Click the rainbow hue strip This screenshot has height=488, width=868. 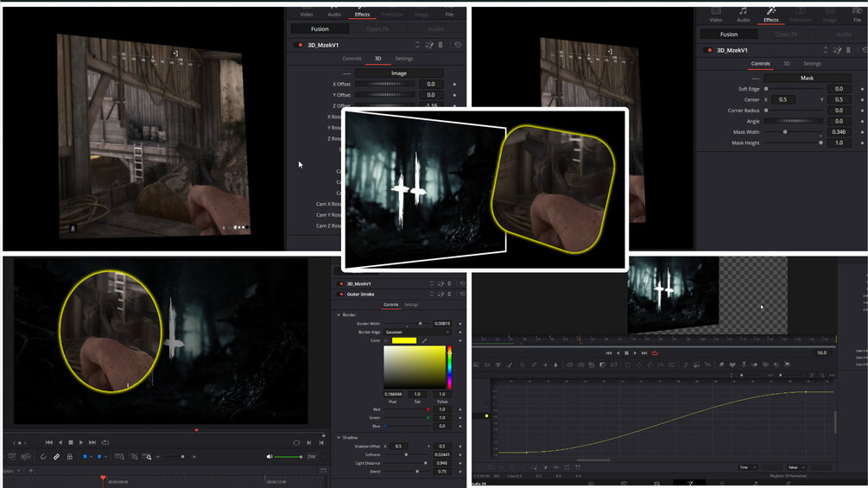pos(449,367)
